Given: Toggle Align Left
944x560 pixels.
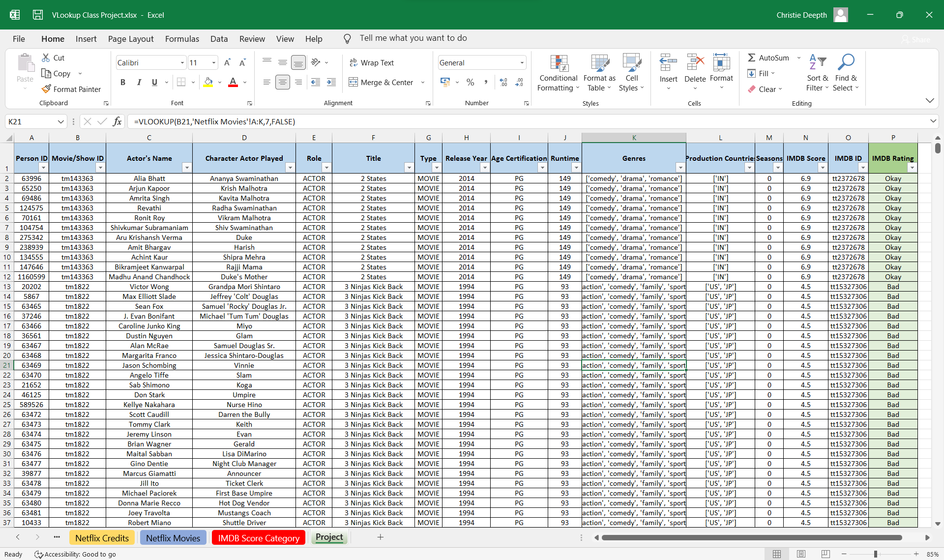Looking at the screenshot, I should (266, 82).
